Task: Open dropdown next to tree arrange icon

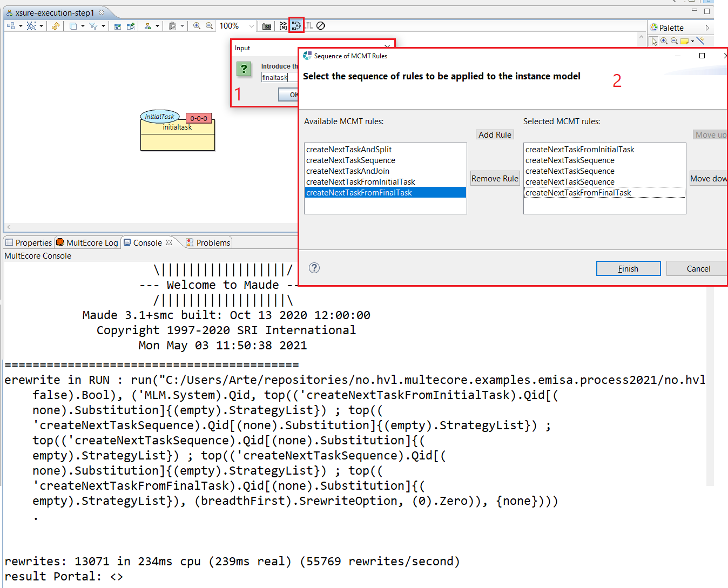Action: click(x=157, y=26)
